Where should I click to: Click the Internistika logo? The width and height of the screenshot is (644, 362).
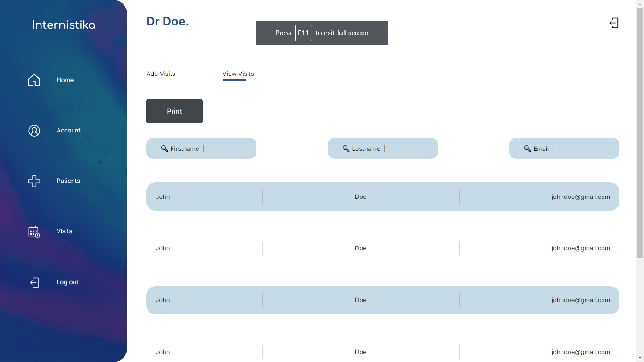point(63,25)
